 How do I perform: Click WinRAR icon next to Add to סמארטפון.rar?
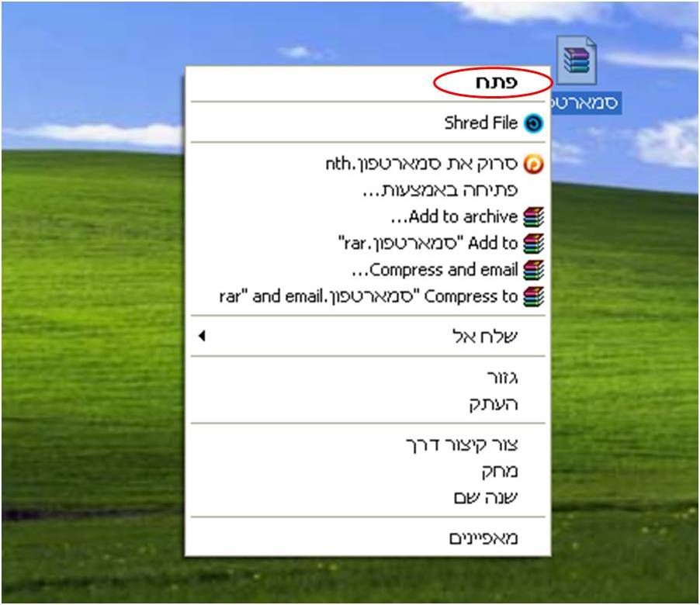533,244
